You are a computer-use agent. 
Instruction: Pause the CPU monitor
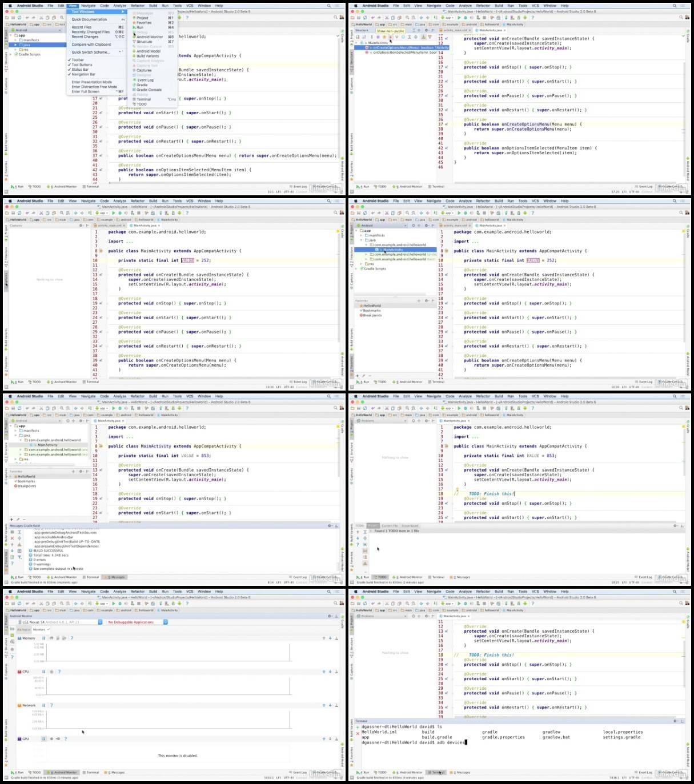43,672
